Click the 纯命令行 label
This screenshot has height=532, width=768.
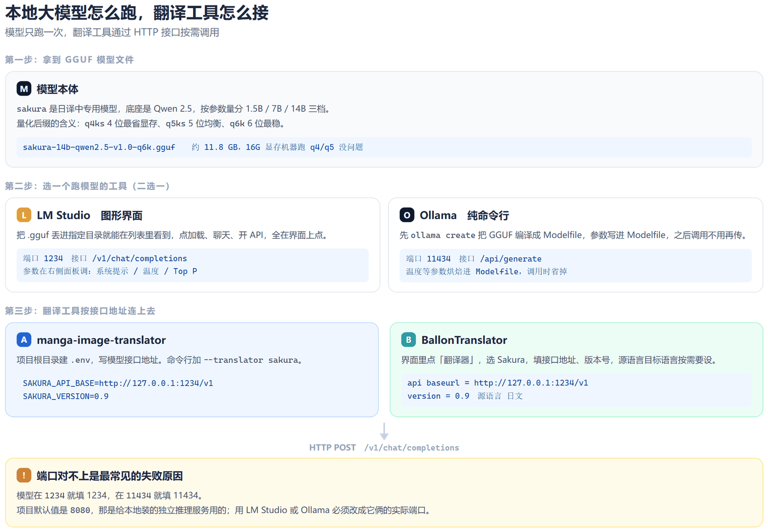point(488,215)
